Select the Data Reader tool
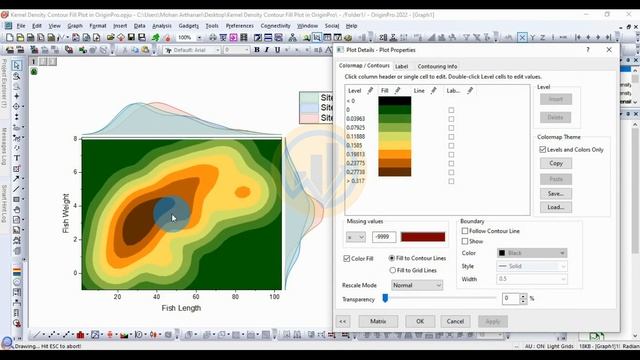The width and height of the screenshot is (640, 360). click(16, 107)
